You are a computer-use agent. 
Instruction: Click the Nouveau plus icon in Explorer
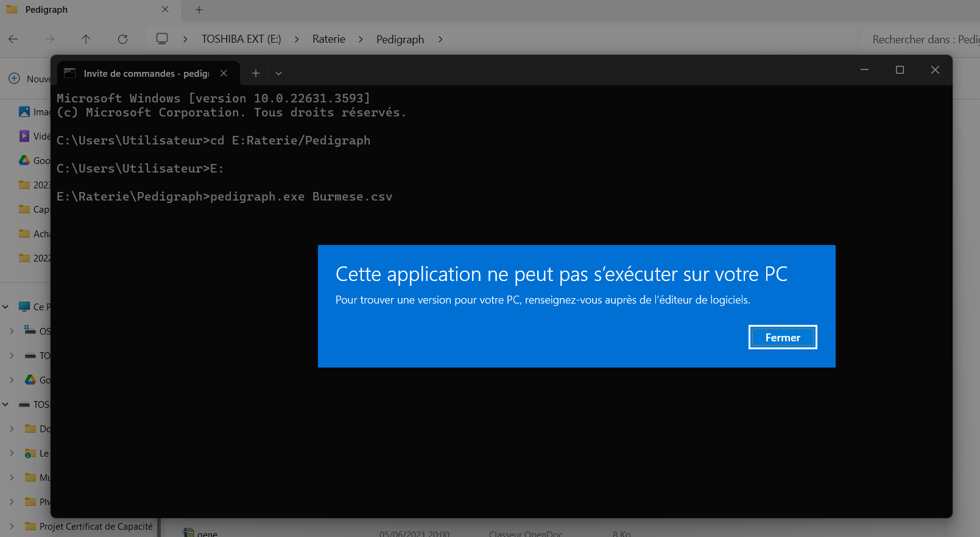[15, 79]
